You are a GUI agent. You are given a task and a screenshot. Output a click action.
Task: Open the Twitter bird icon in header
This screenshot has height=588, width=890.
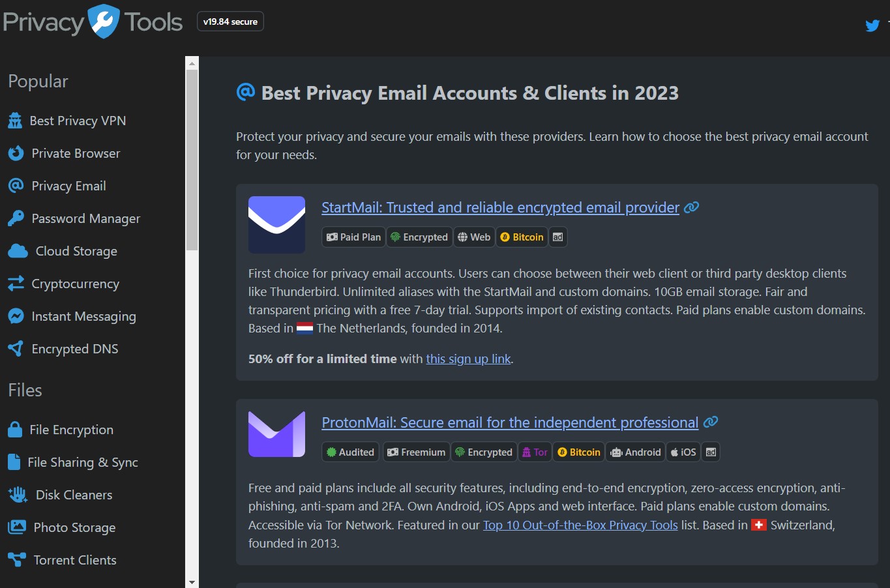pyautogui.click(x=872, y=25)
